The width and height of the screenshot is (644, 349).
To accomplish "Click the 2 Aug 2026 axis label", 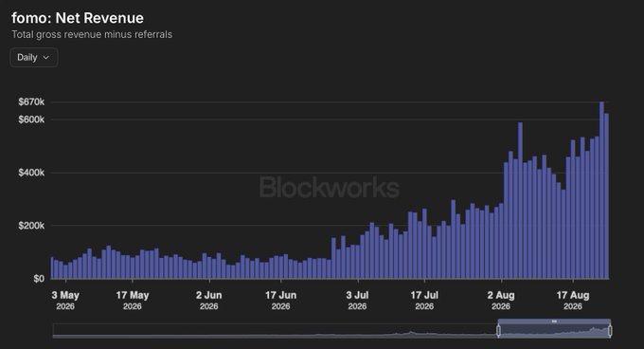I will [x=501, y=301].
